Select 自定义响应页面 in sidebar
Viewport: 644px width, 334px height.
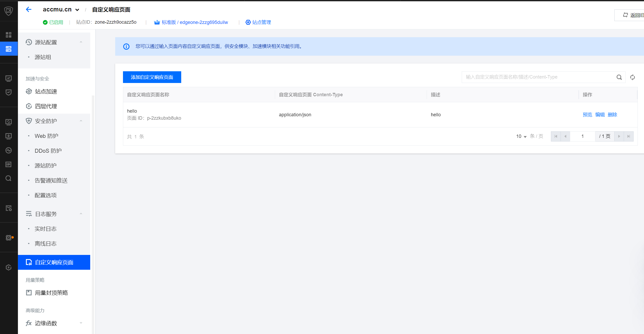tap(54, 262)
